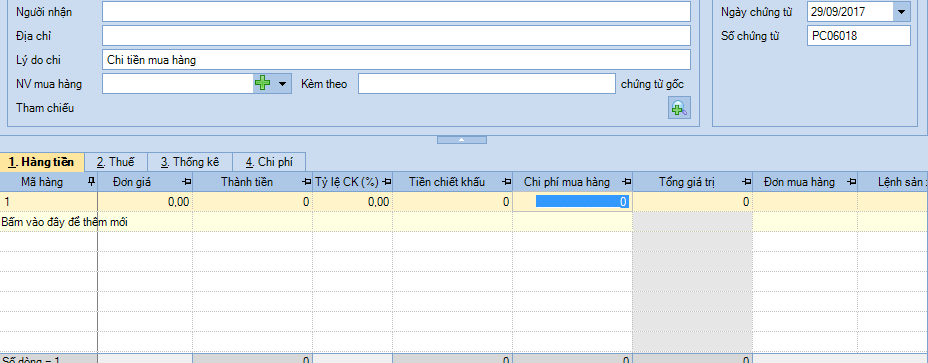
Task: Click the green plus icon beside NV mua hàng
Action: 262,84
